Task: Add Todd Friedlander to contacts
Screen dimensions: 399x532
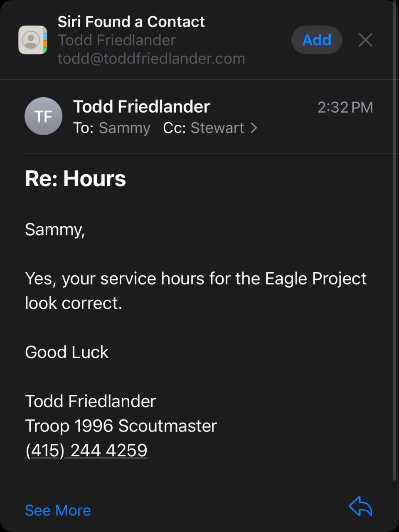Action: [x=317, y=40]
